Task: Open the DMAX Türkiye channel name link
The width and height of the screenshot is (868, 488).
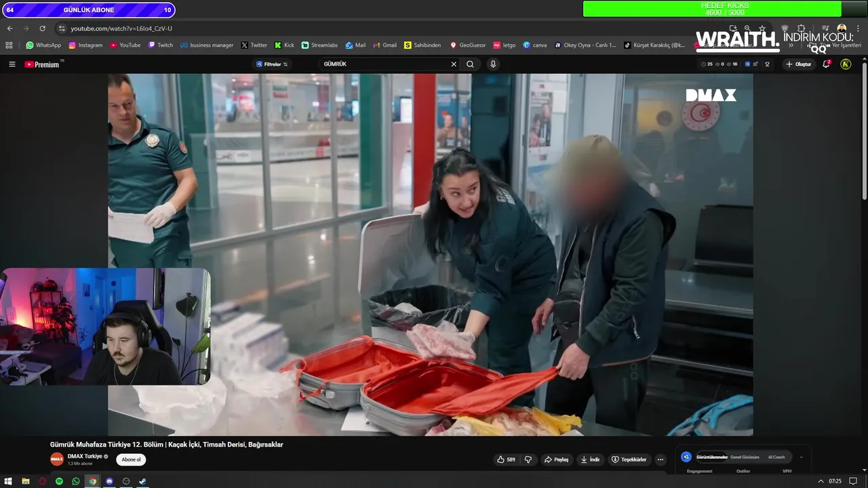Action: coord(85,456)
